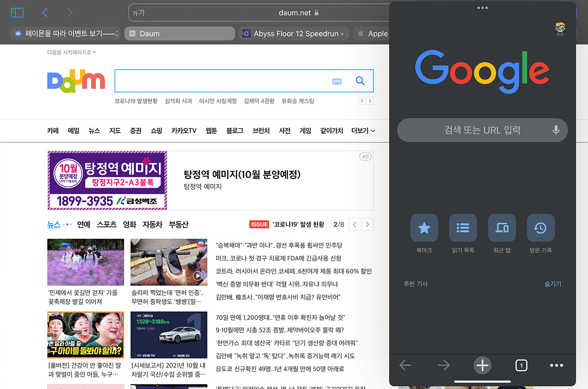Show previous suggested keywords arrow
The image size is (588, 389).
[x=362, y=101]
